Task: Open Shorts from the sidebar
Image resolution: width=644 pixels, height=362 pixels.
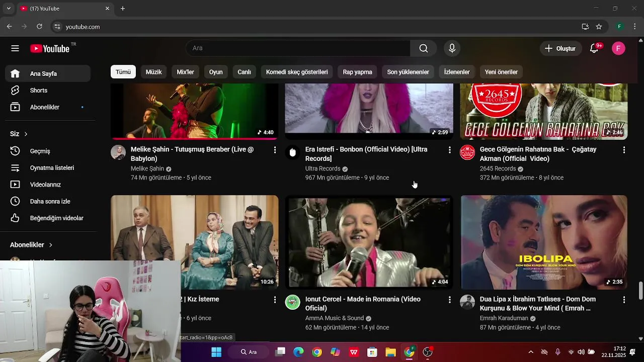Action: [48, 90]
